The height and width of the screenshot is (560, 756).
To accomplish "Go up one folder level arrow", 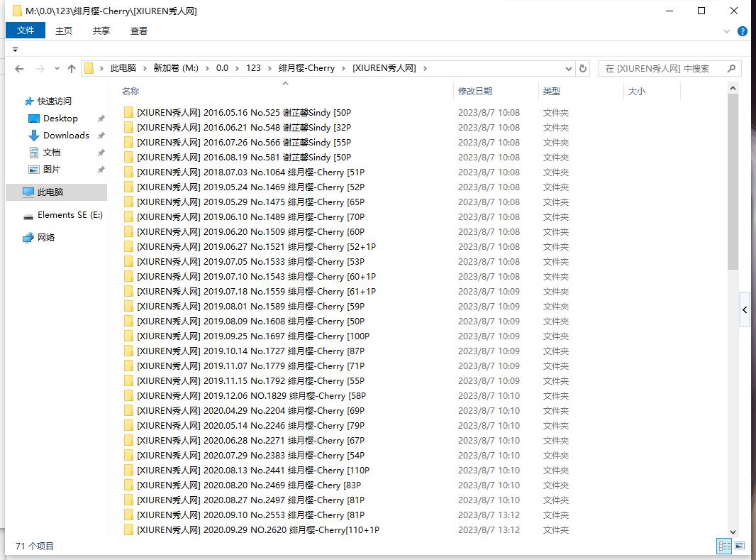I will (x=72, y=69).
